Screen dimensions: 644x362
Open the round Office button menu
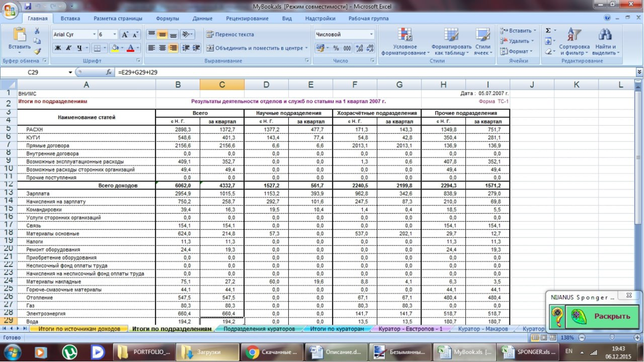tap(9, 10)
